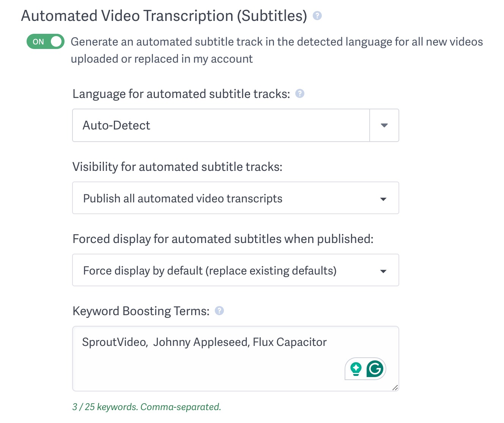Image resolution: width=504 pixels, height=423 pixels.
Task: Click the help icon next to Language label
Action: click(299, 93)
